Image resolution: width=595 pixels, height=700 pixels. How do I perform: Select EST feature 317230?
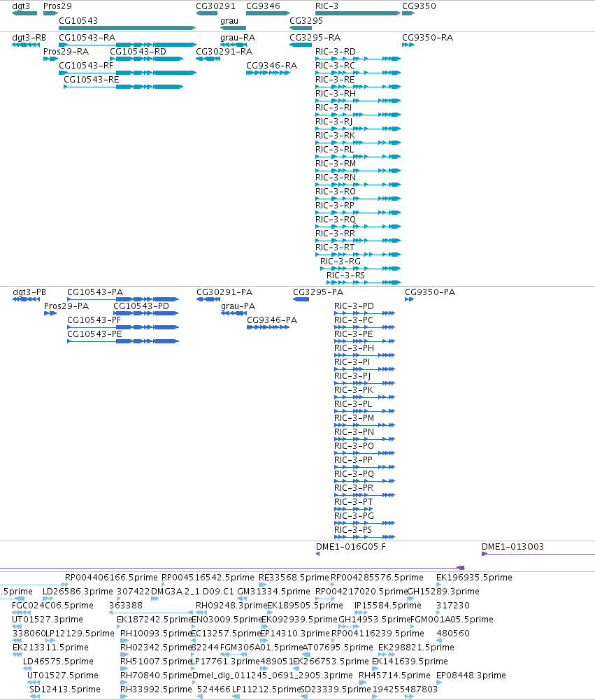(439, 613)
